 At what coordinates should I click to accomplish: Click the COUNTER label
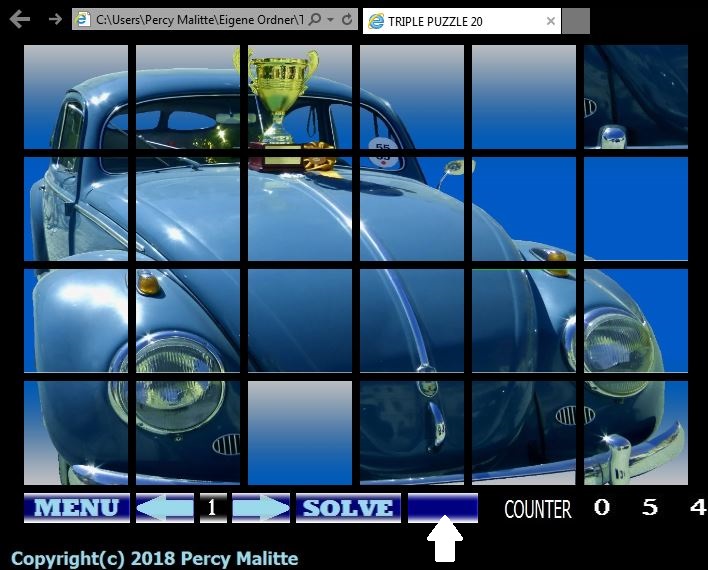click(x=538, y=509)
